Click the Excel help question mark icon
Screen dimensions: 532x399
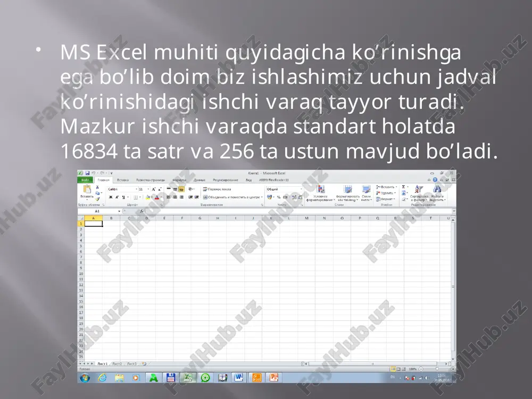pyautogui.click(x=435, y=180)
